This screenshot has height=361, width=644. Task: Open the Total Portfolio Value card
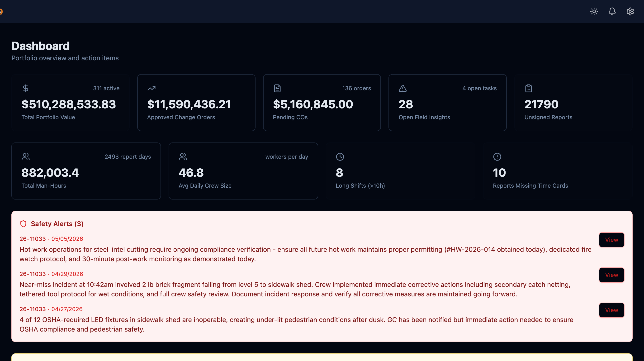pos(70,103)
